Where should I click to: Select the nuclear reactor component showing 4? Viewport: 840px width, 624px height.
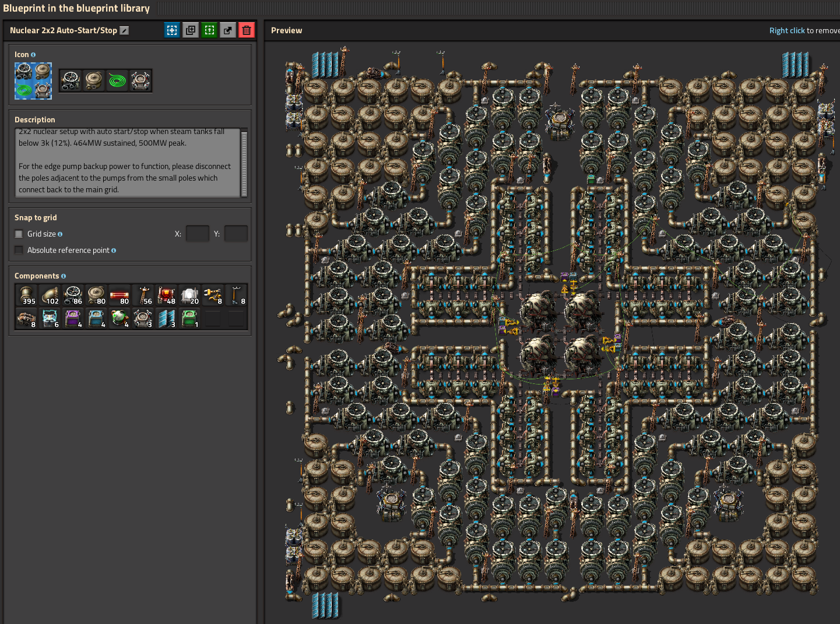point(120,319)
